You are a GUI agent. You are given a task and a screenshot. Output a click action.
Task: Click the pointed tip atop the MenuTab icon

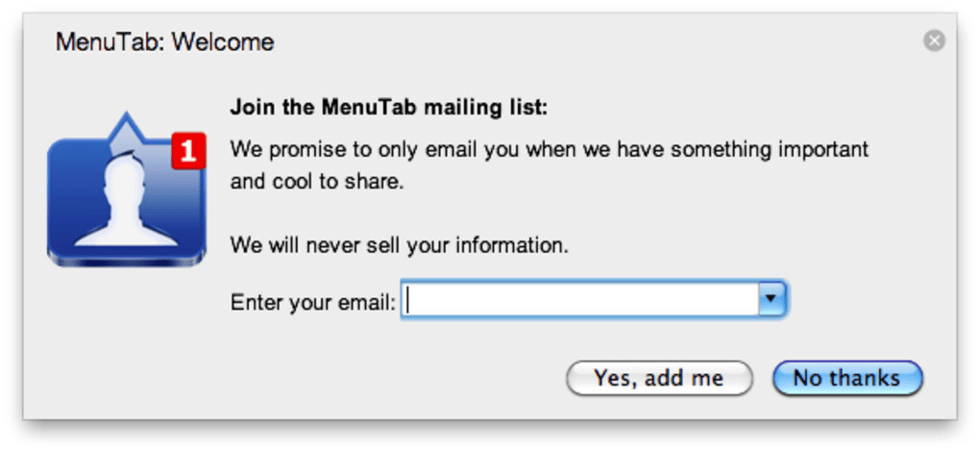pos(125,121)
